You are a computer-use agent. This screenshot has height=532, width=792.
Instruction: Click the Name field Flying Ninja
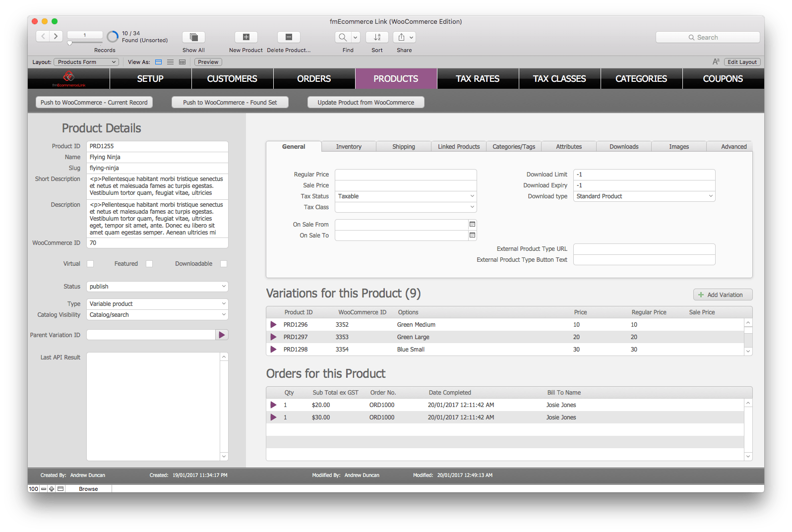(157, 157)
